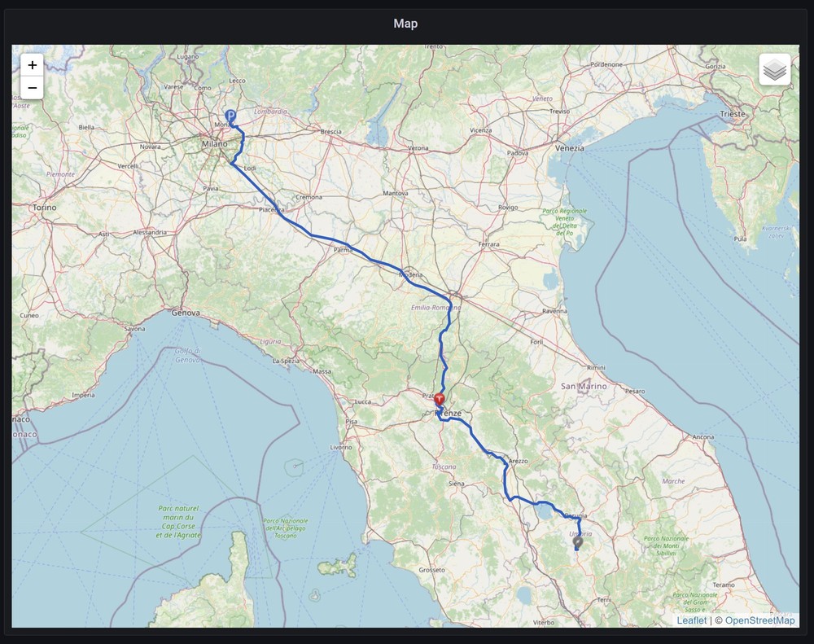Select the Torino label on the map
The height and width of the screenshot is (644, 814).
pos(45,208)
